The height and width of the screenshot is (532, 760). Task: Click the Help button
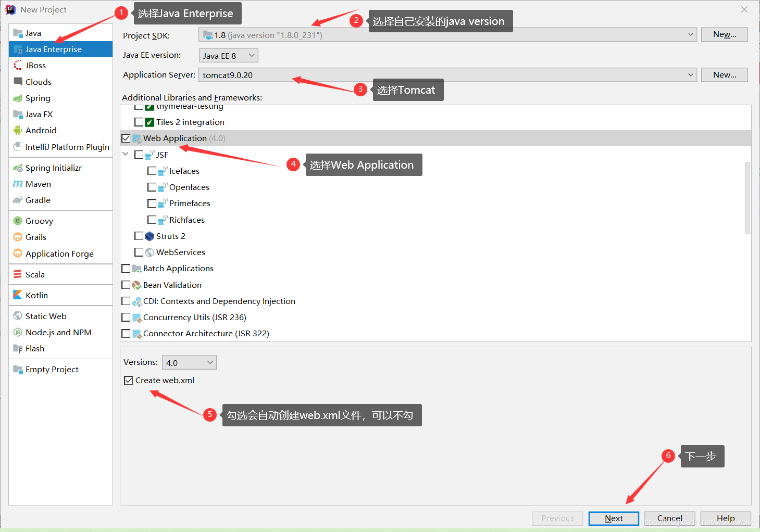(726, 518)
